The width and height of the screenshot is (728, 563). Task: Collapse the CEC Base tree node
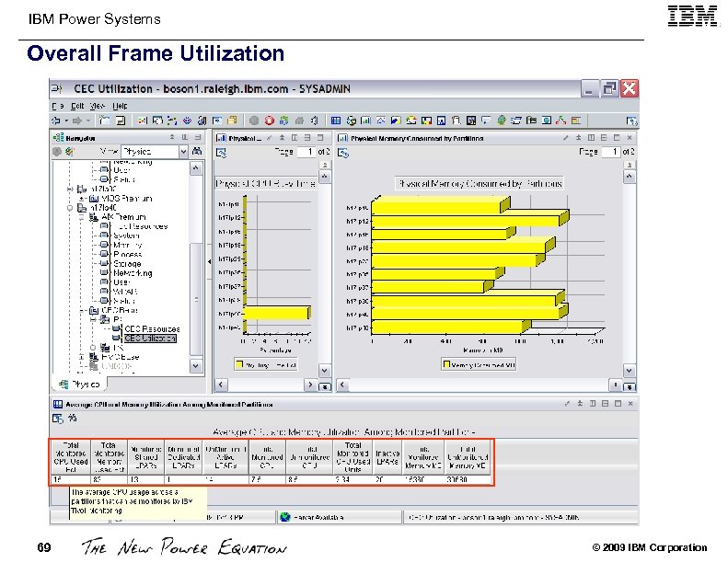coord(82,311)
